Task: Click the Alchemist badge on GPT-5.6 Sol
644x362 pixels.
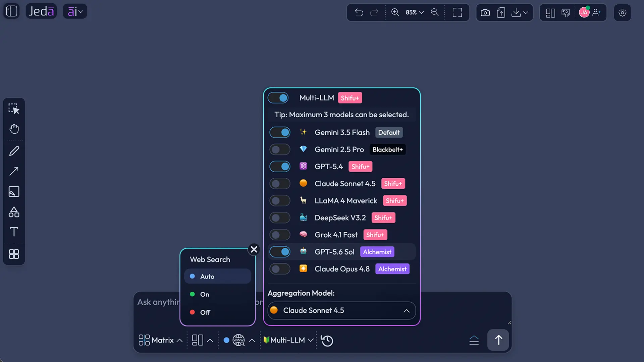Action: (377, 252)
